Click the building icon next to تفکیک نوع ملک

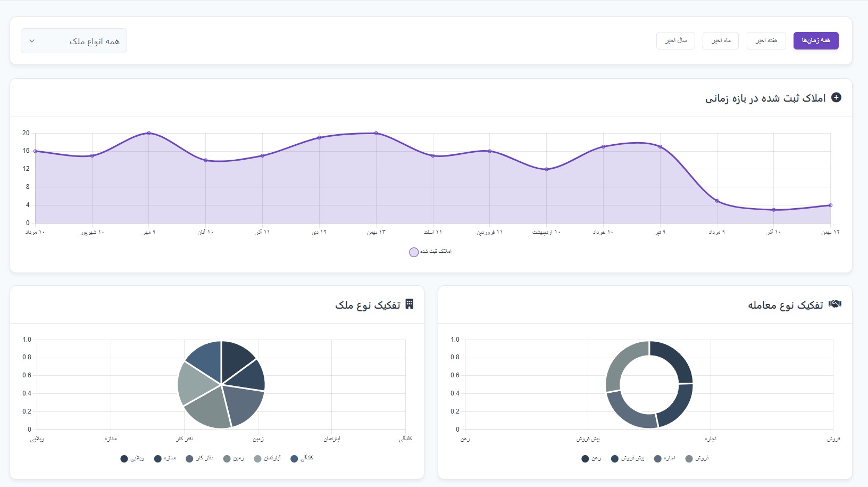tap(409, 304)
